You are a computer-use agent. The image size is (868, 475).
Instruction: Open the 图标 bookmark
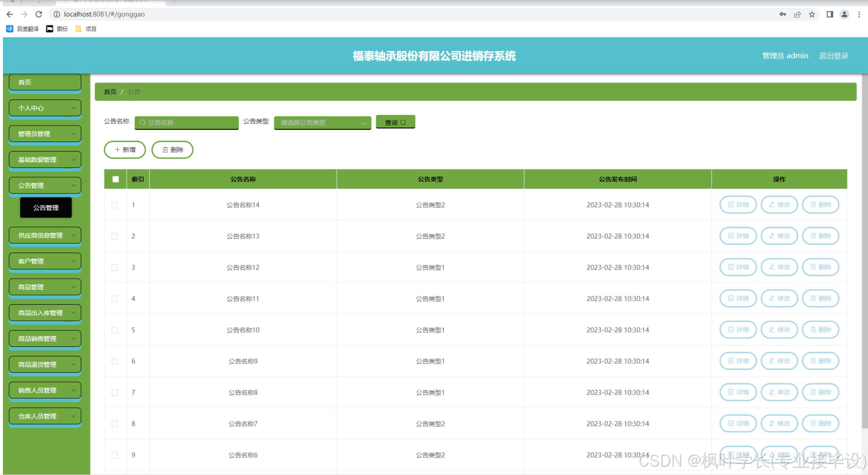point(57,29)
